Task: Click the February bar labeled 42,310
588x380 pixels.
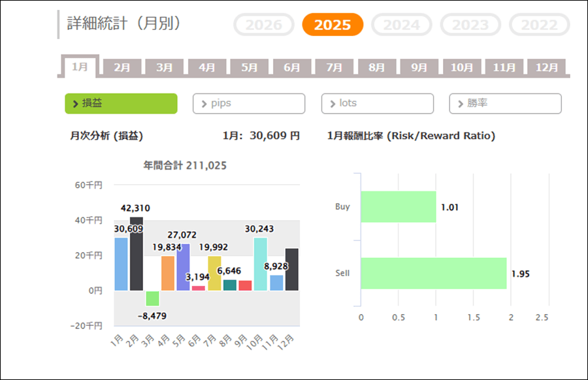Action: (137, 254)
